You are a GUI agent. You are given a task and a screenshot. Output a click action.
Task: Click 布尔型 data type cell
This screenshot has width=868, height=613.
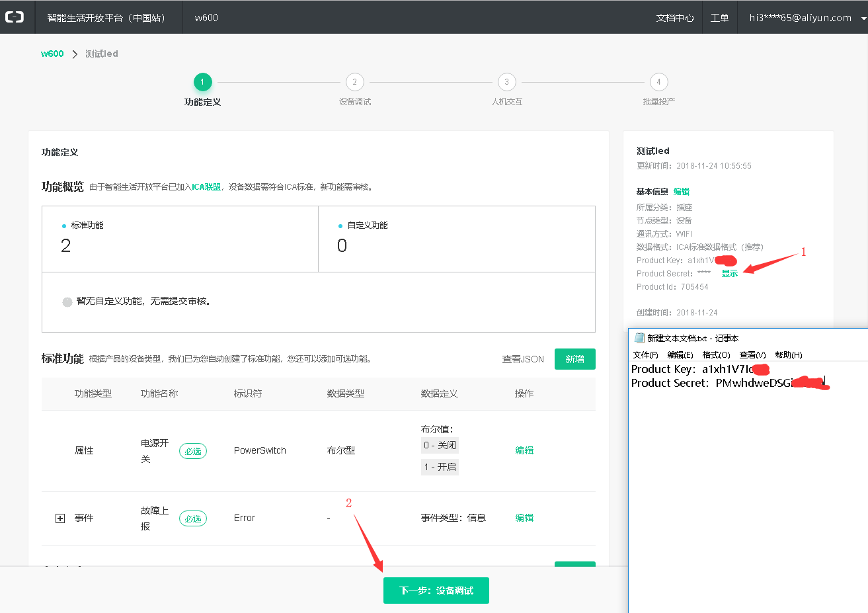(341, 450)
